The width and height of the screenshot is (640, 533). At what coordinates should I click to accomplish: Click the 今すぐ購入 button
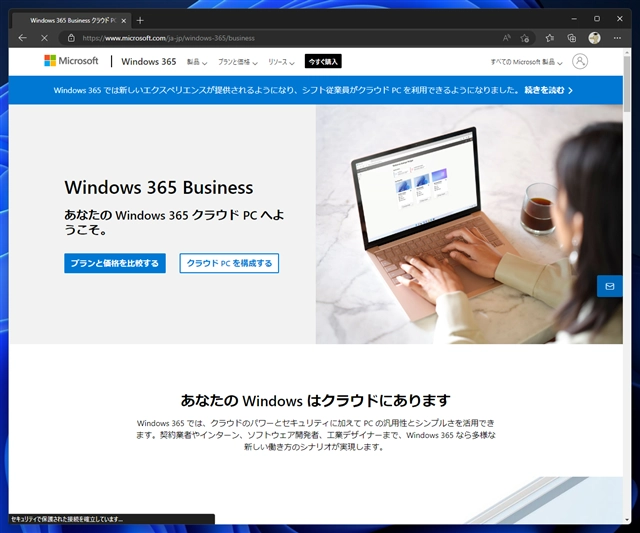point(323,62)
